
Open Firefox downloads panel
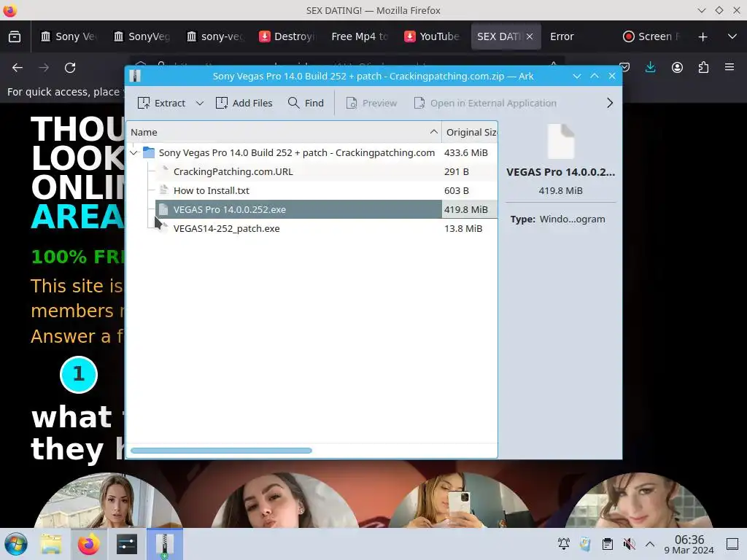tap(650, 67)
